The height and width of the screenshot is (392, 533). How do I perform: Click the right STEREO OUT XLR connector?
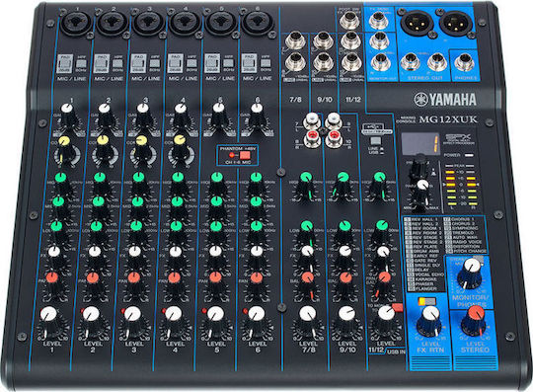coord(455,24)
